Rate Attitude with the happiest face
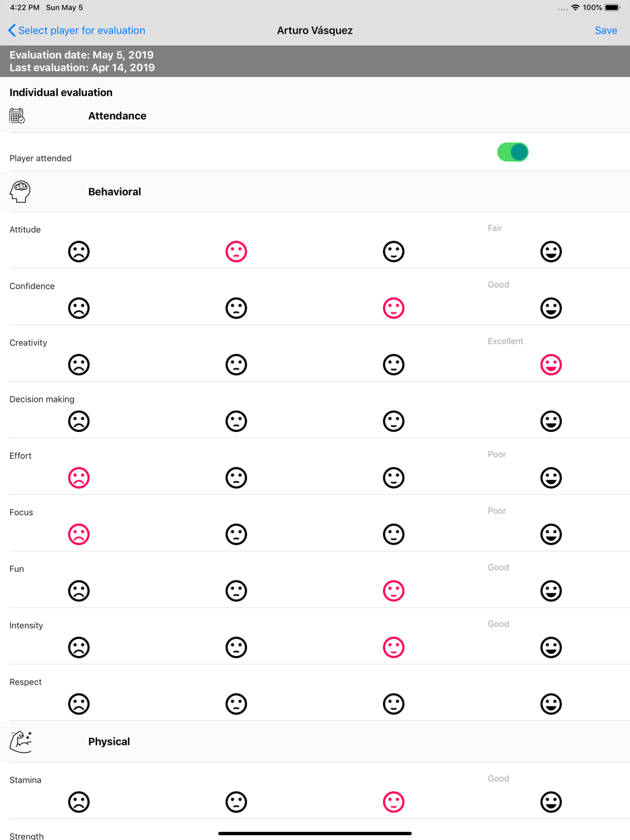 tap(551, 252)
